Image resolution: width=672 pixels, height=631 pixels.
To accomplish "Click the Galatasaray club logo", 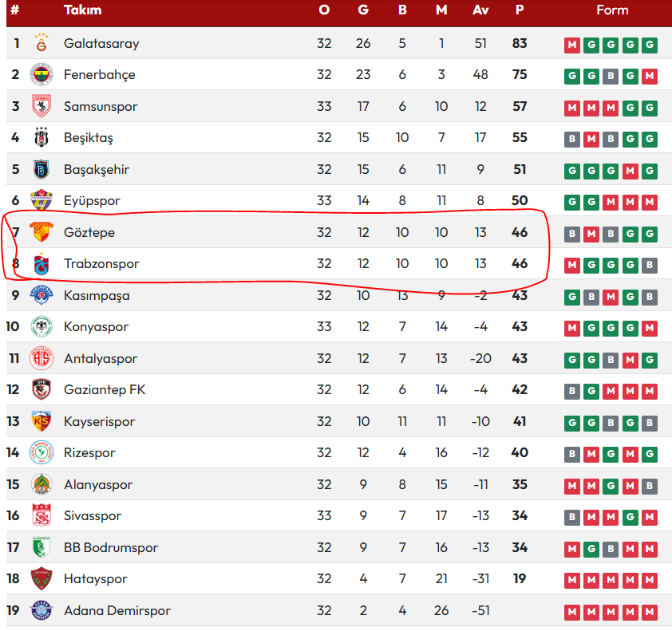I will tap(42, 43).
